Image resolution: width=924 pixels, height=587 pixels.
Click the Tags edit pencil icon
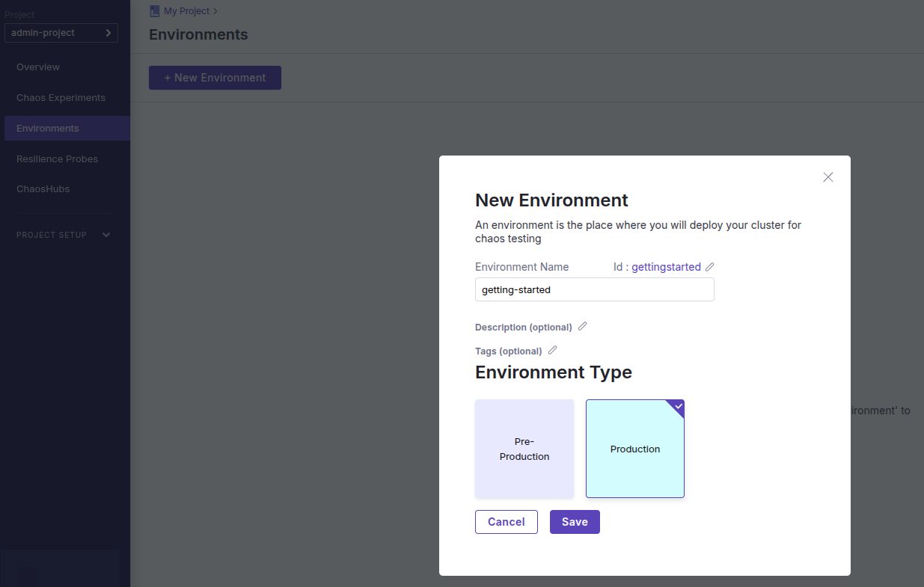coord(553,350)
